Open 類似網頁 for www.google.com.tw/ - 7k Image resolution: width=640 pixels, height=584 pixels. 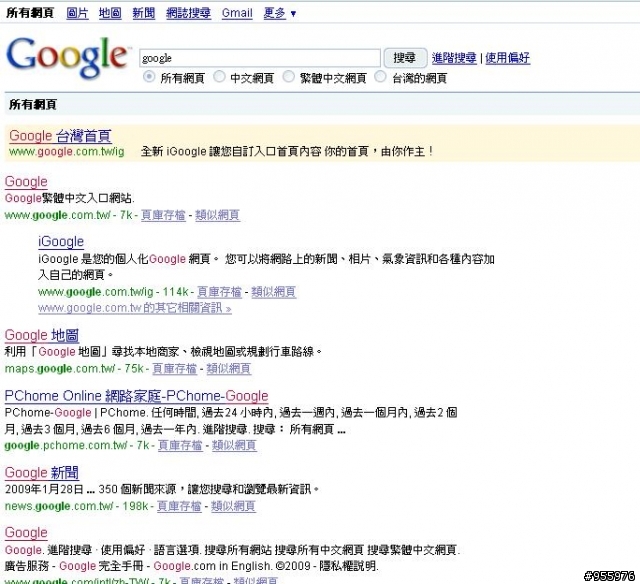[218, 215]
